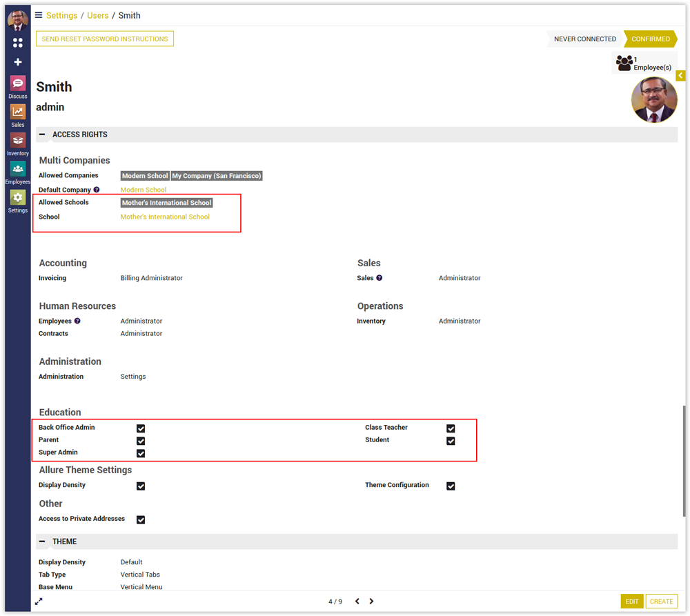Toggle the Back Office Admin checkbox

(141, 428)
